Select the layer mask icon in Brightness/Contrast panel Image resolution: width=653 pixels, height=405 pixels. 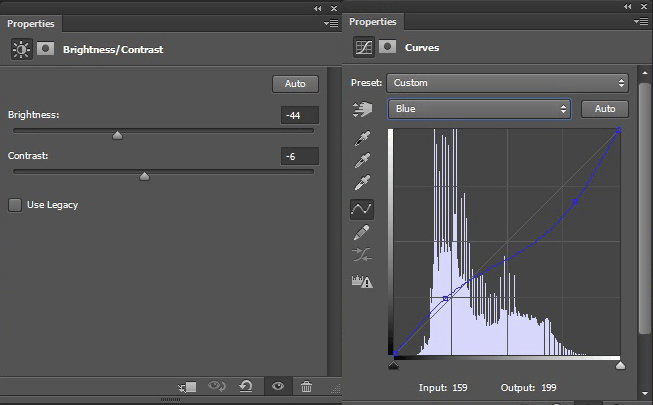pyautogui.click(x=45, y=49)
